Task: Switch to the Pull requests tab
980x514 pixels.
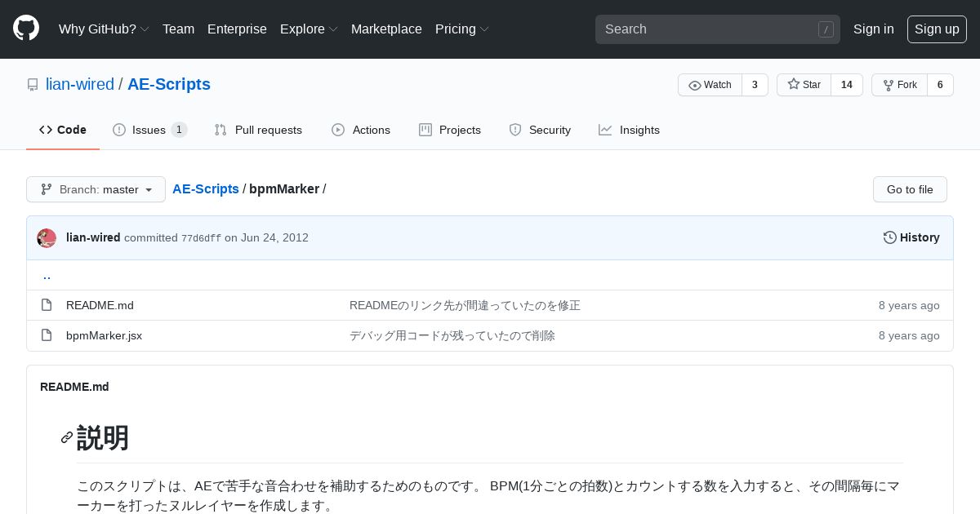Action: tap(258, 130)
